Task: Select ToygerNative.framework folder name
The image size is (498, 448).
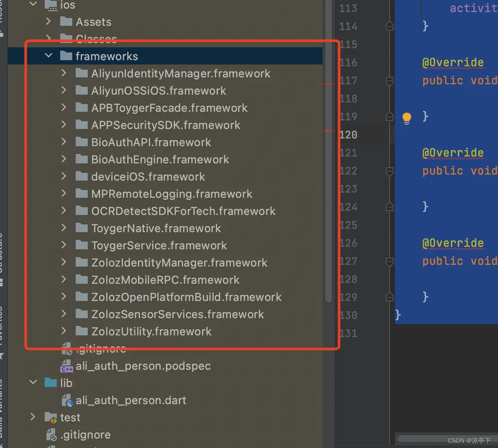Action: click(156, 228)
